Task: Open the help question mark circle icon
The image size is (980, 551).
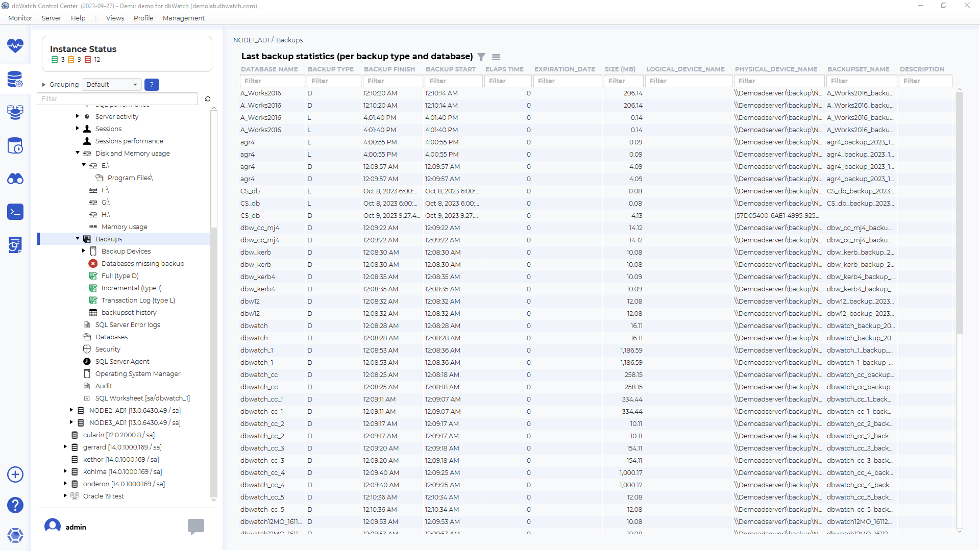Action: pos(15,505)
